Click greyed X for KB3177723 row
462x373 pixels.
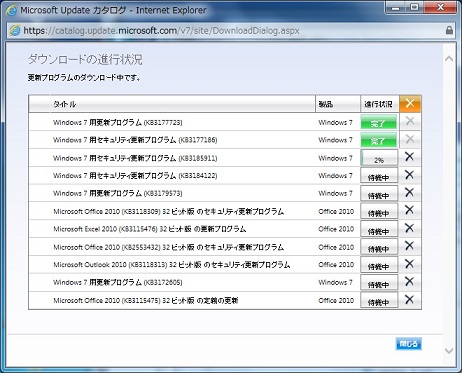(x=410, y=121)
